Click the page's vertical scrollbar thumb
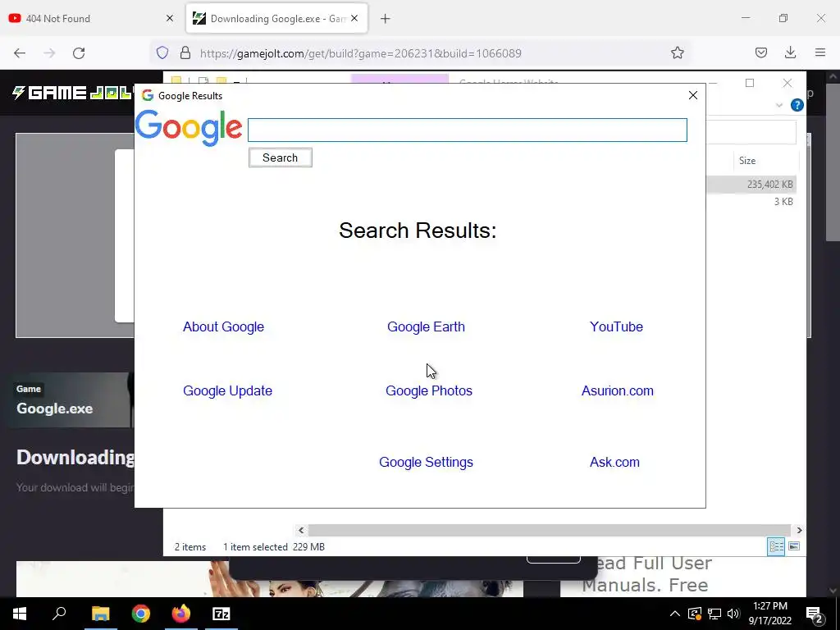 pos(832,161)
